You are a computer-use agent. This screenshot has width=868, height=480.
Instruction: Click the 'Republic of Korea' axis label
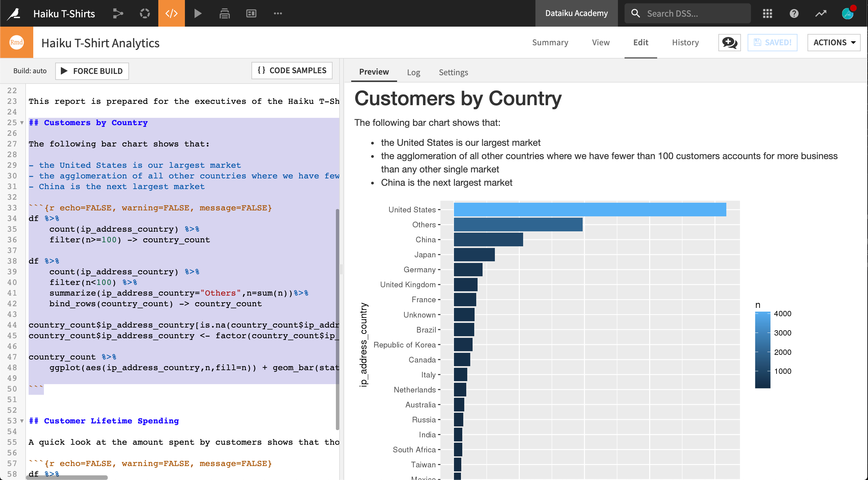pos(404,345)
